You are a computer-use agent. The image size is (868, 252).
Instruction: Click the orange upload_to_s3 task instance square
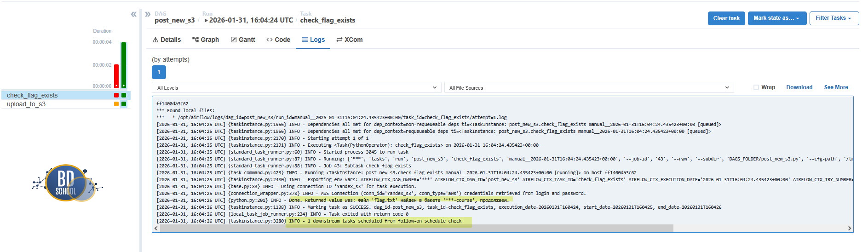coord(116,104)
